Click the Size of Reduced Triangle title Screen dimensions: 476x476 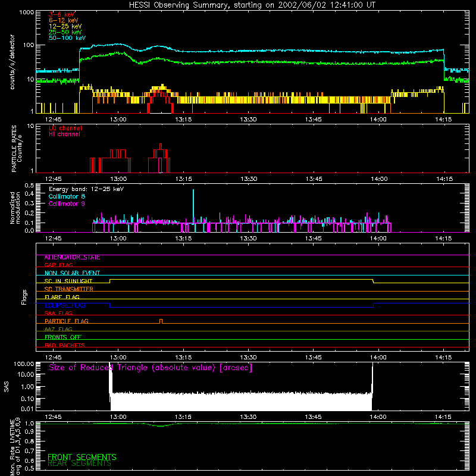(x=151, y=368)
